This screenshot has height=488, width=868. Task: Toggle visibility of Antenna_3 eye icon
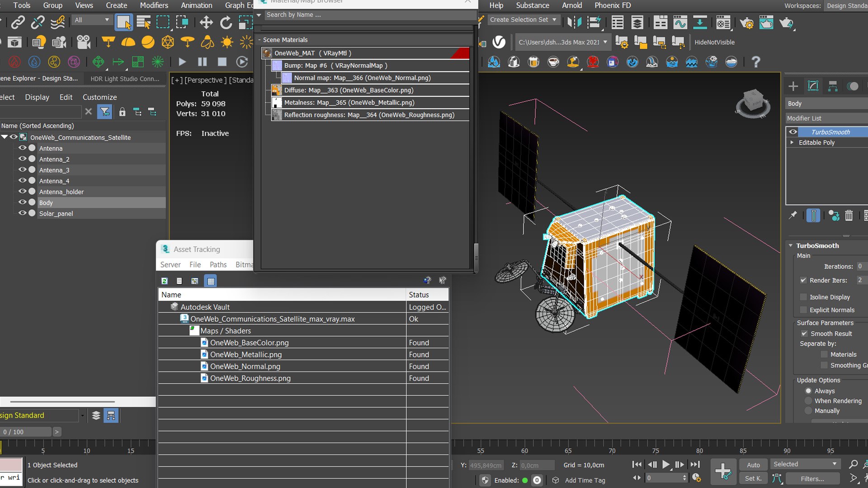point(22,170)
